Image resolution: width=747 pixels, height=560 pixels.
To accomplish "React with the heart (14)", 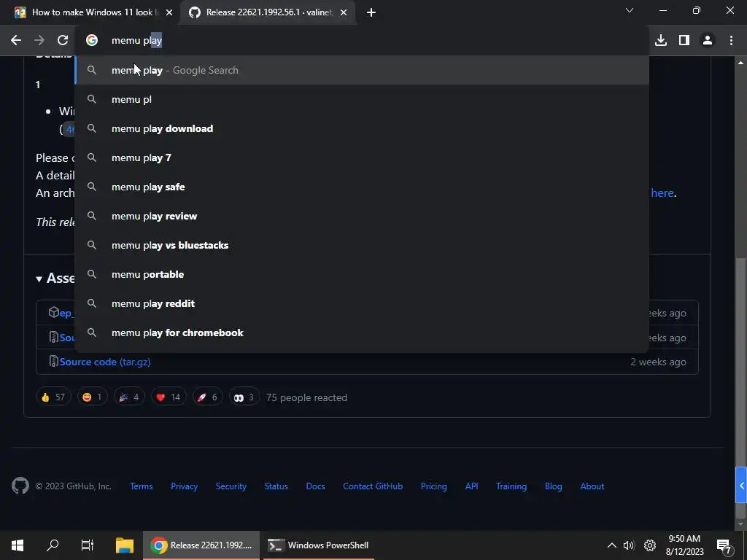I will coord(169,397).
